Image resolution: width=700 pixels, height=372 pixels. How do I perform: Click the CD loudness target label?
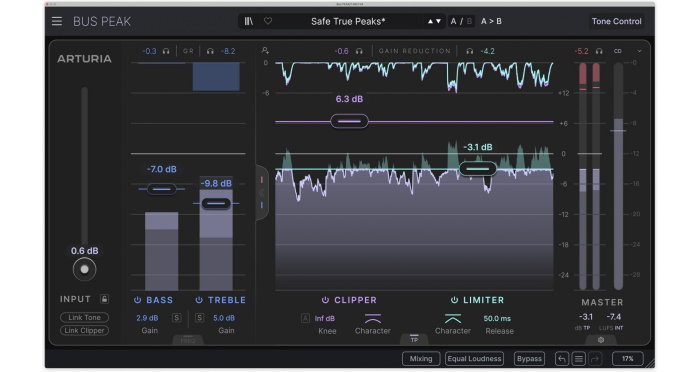(x=618, y=51)
